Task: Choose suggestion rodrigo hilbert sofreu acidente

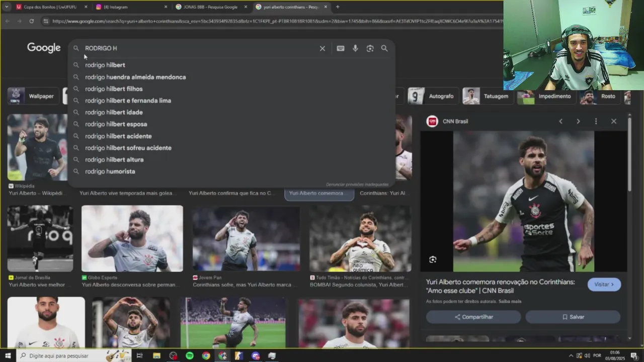Action: pos(231,148)
